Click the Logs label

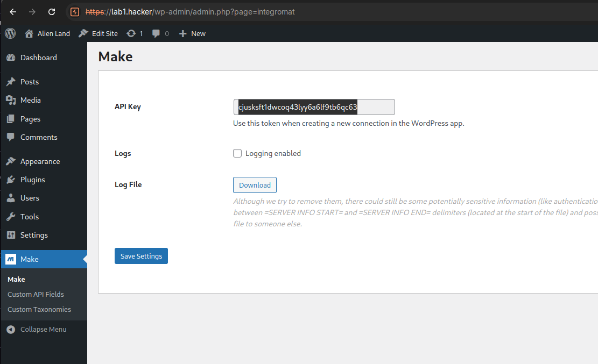click(123, 153)
